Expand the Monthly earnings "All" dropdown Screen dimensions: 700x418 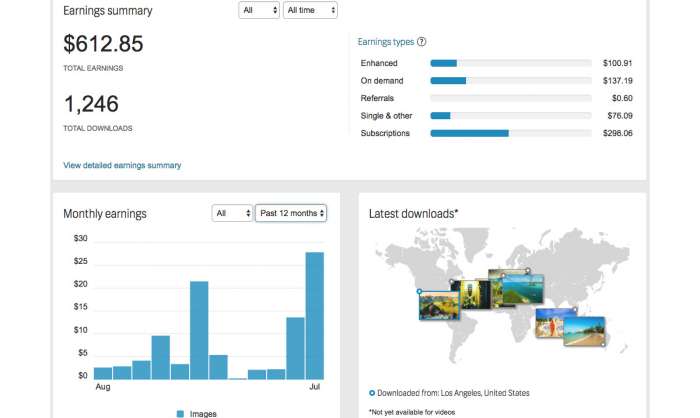tap(232, 213)
